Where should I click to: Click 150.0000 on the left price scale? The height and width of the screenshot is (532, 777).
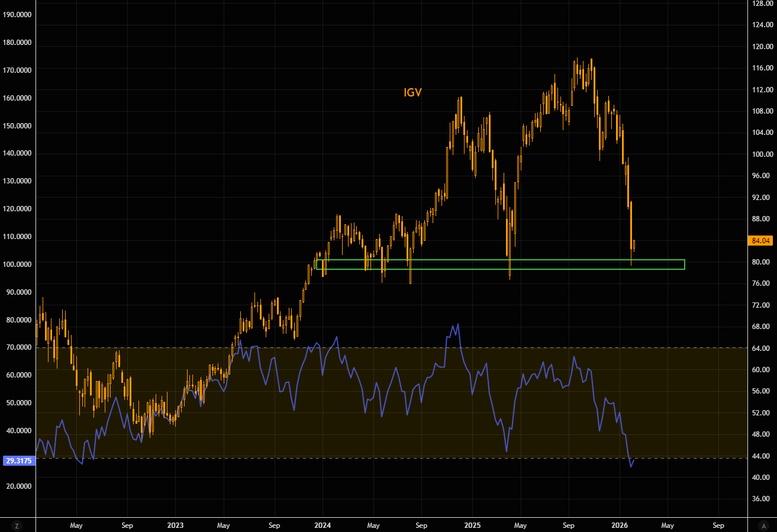point(18,126)
